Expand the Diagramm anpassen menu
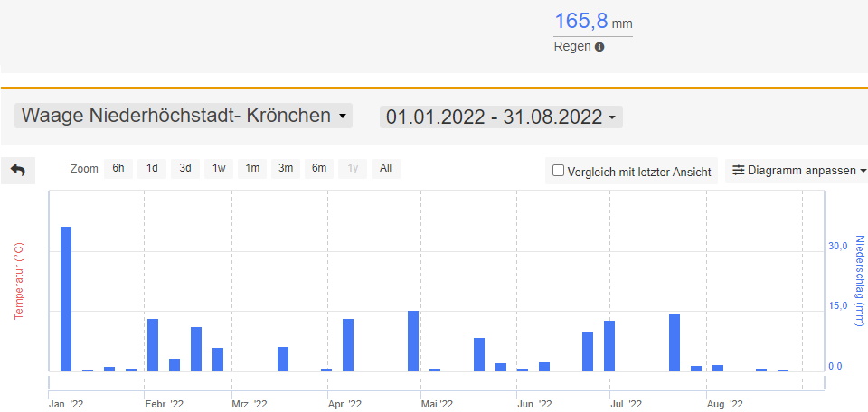The height and width of the screenshot is (412, 868). pyautogui.click(x=798, y=171)
